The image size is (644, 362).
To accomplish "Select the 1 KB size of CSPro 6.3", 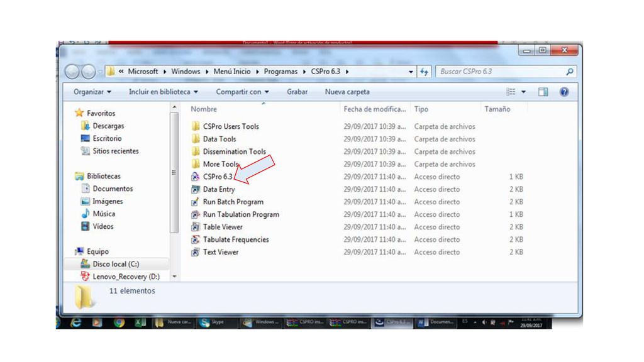I will point(516,177).
